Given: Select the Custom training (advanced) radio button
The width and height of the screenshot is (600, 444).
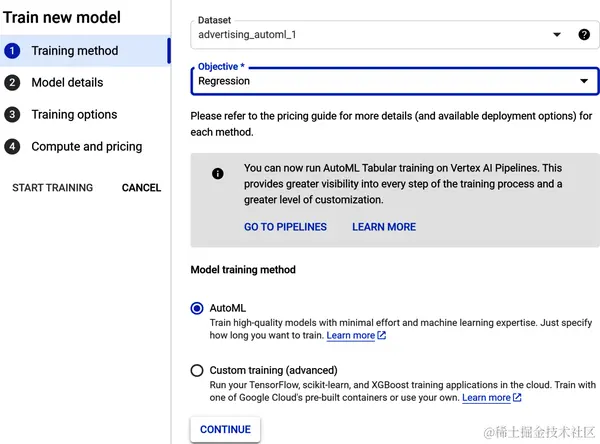Looking at the screenshot, I should coord(197,371).
